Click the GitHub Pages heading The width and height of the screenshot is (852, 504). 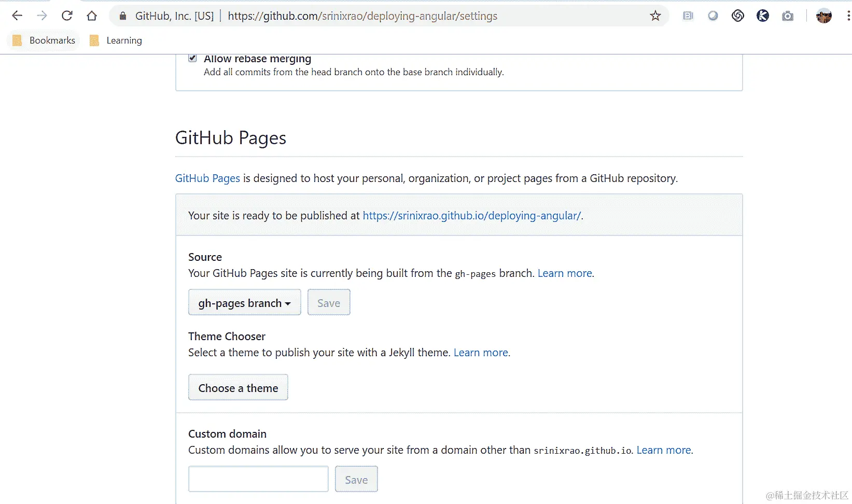click(x=231, y=138)
